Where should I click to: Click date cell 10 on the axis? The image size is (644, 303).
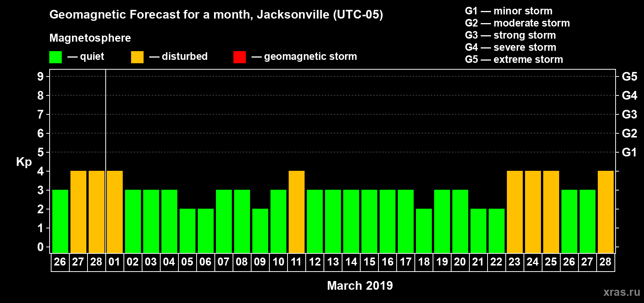(x=278, y=262)
